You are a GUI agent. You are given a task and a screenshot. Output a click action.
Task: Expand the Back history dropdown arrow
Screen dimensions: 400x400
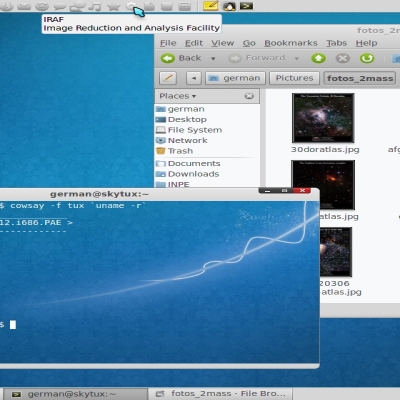click(213, 59)
